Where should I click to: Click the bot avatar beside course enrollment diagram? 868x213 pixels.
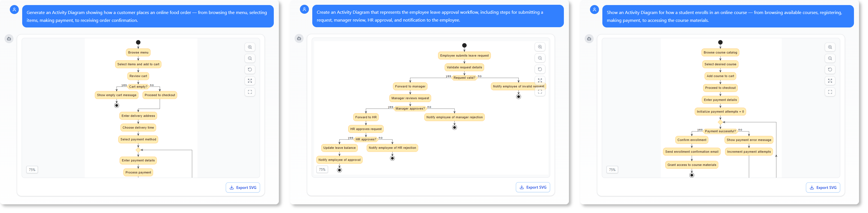click(x=589, y=39)
